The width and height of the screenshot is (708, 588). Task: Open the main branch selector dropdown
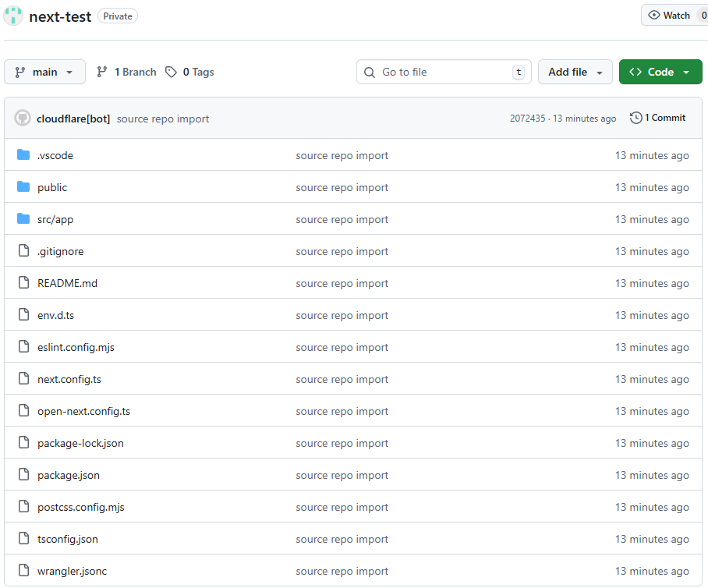(44, 72)
